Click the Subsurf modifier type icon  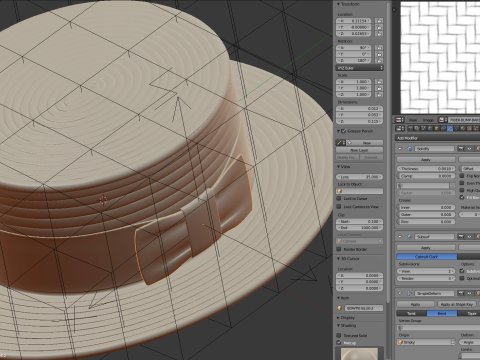tap(410, 237)
